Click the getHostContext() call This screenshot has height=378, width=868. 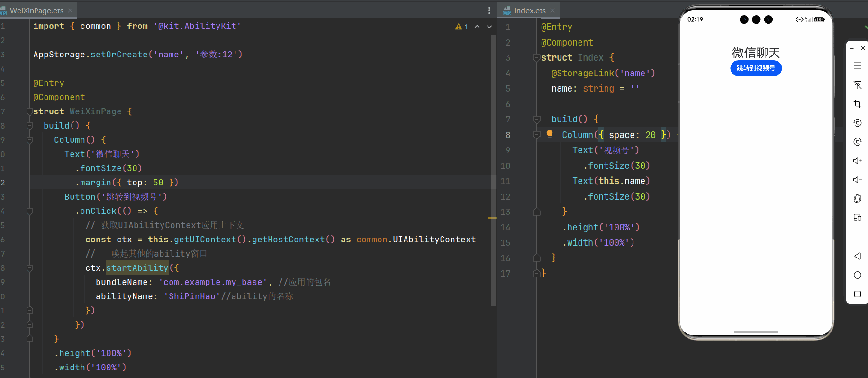click(293, 240)
